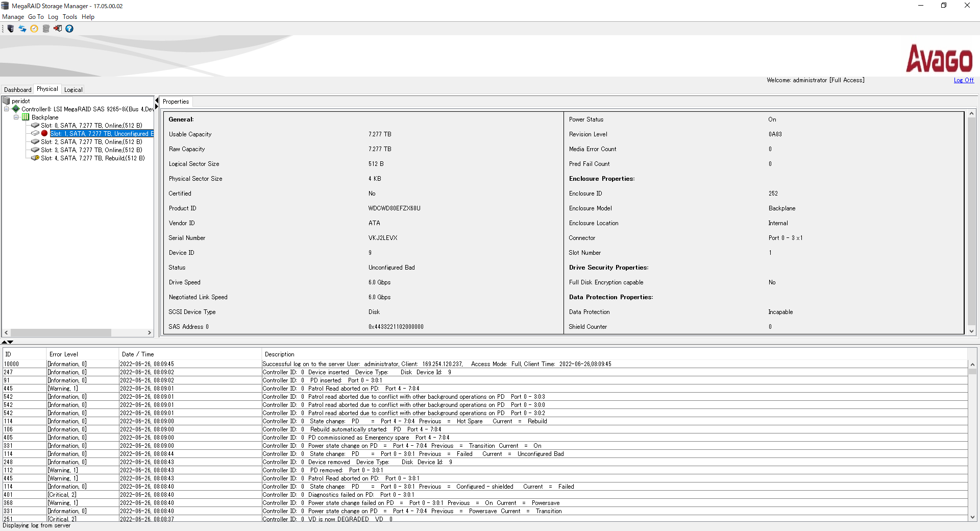The image size is (980, 531).
Task: Click the MegaRAID app icon in title bar
Action: point(5,6)
